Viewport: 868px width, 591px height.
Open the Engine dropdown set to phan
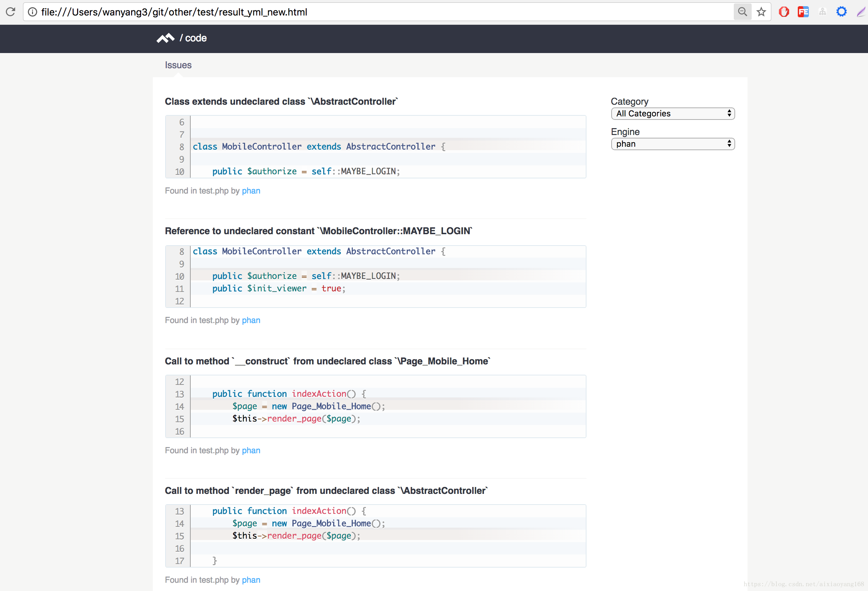click(x=673, y=144)
